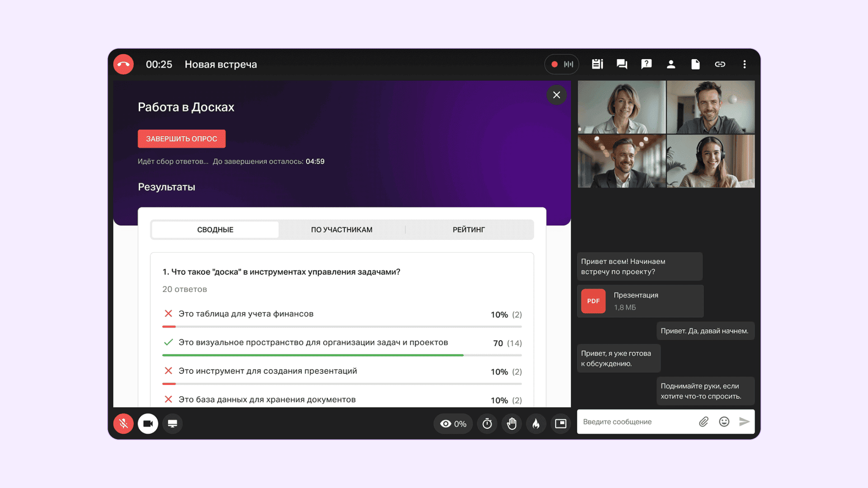868x488 pixels.
Task: Open the emoji picker in chat
Action: (724, 422)
